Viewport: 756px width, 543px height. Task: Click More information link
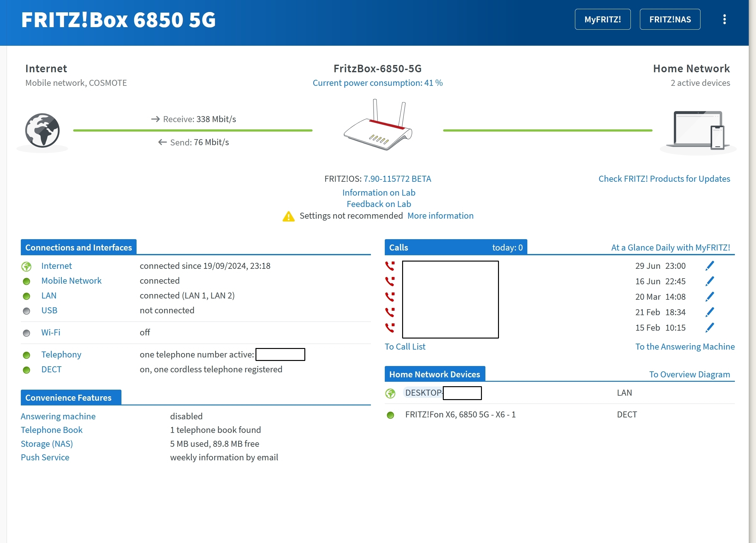440,216
